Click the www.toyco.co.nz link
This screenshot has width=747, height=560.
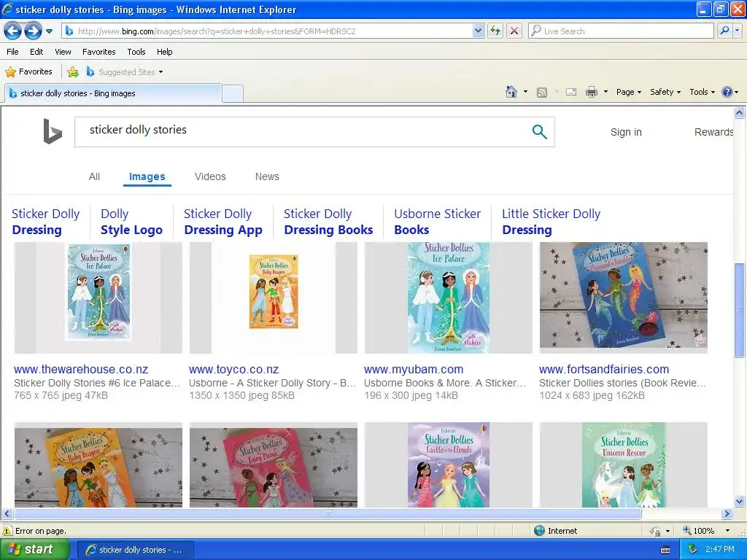[234, 369]
